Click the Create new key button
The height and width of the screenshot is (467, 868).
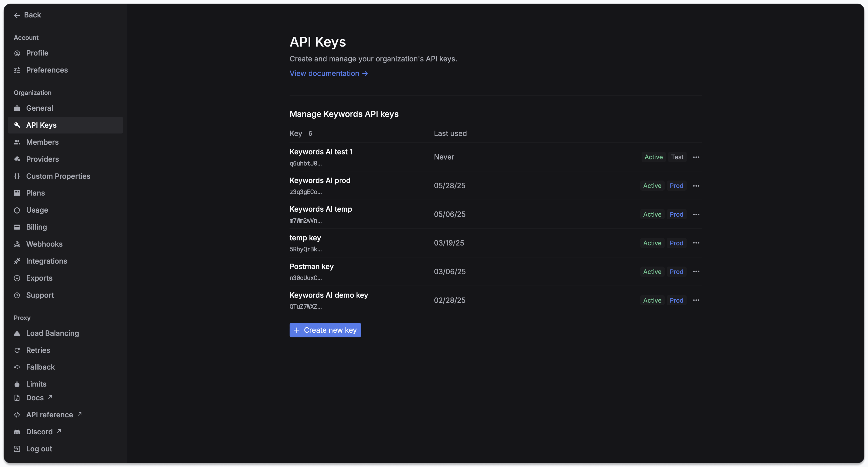[325, 330]
